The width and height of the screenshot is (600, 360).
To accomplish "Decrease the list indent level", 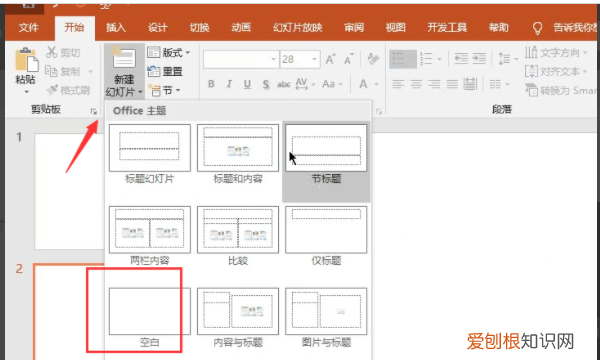I will click(461, 59).
